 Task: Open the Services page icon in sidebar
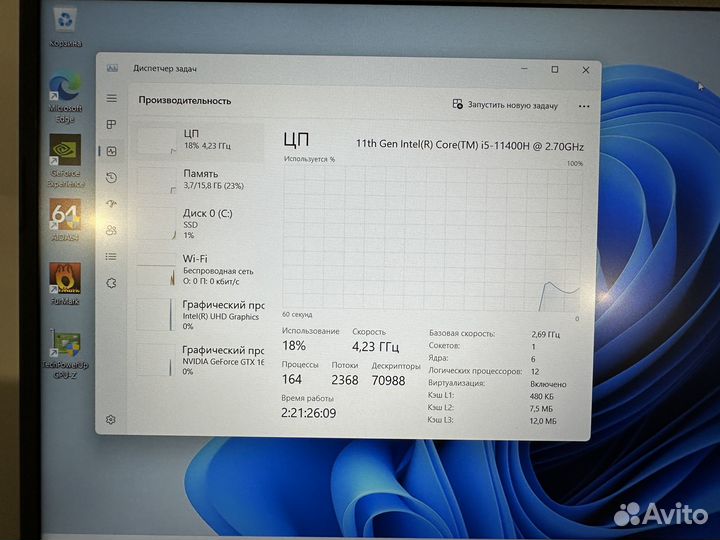pos(111,283)
